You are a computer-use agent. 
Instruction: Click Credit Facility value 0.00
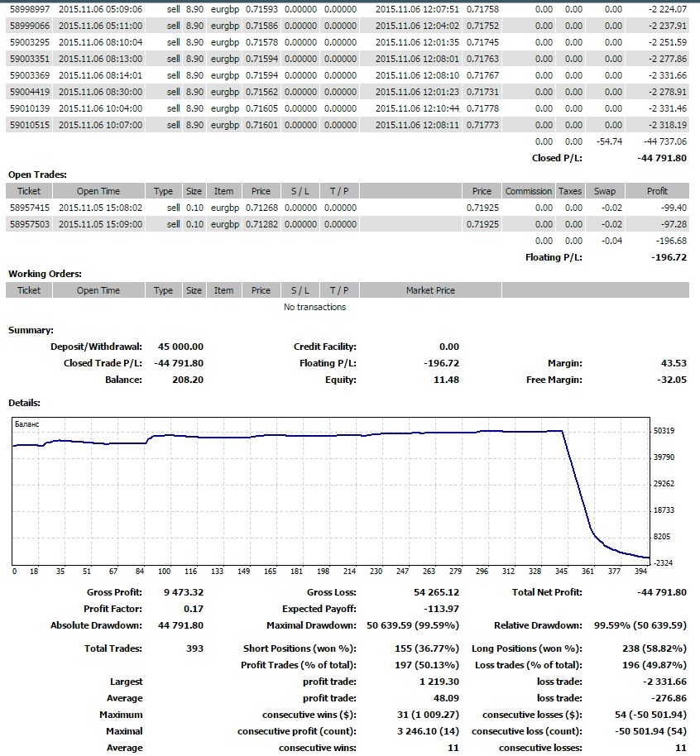pyautogui.click(x=449, y=347)
